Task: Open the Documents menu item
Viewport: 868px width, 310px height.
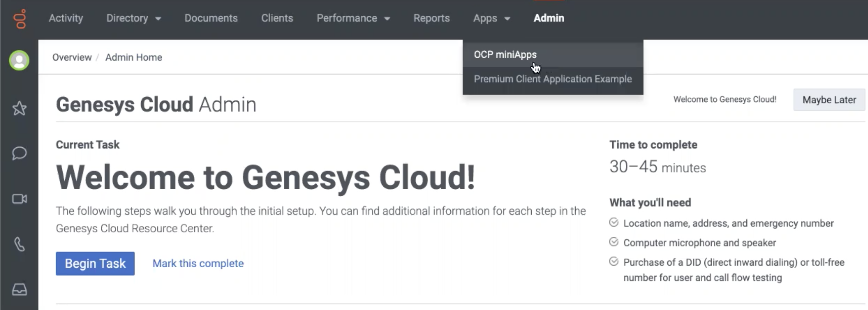Action: 211,18
